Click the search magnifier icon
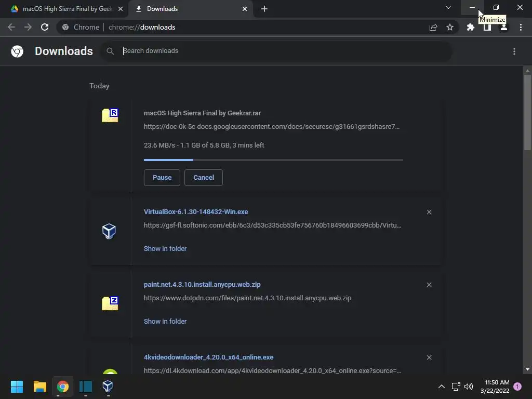The height and width of the screenshot is (399, 532). [x=110, y=51]
